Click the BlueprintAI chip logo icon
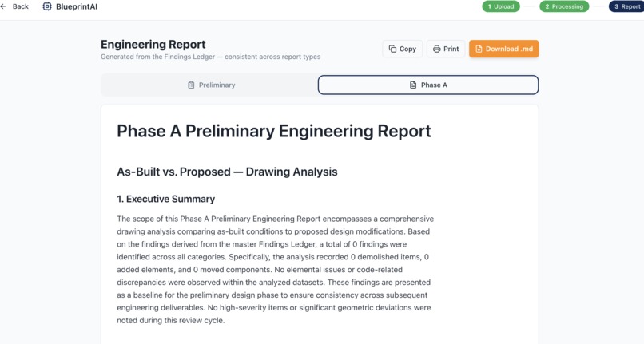Viewport: 644px width, 344px height. tap(47, 6)
